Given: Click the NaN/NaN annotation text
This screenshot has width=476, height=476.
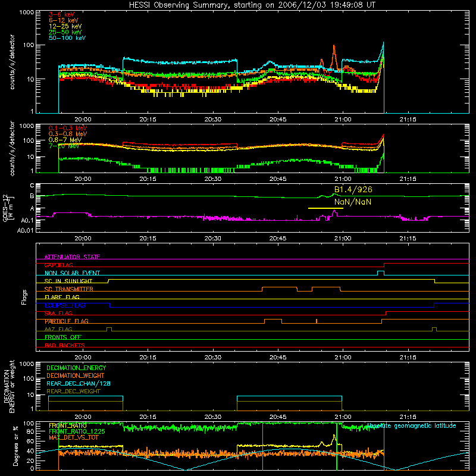Looking at the screenshot, I should click(x=353, y=202).
